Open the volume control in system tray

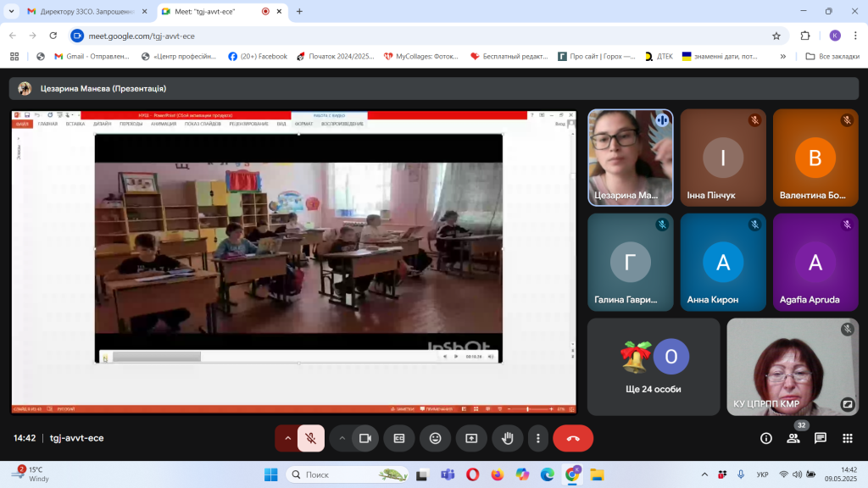click(797, 474)
